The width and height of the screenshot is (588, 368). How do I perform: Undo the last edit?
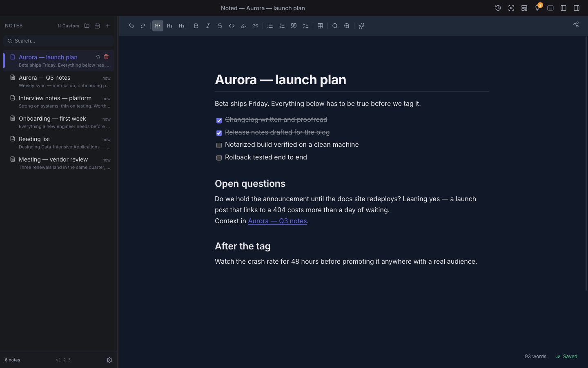pos(131,26)
